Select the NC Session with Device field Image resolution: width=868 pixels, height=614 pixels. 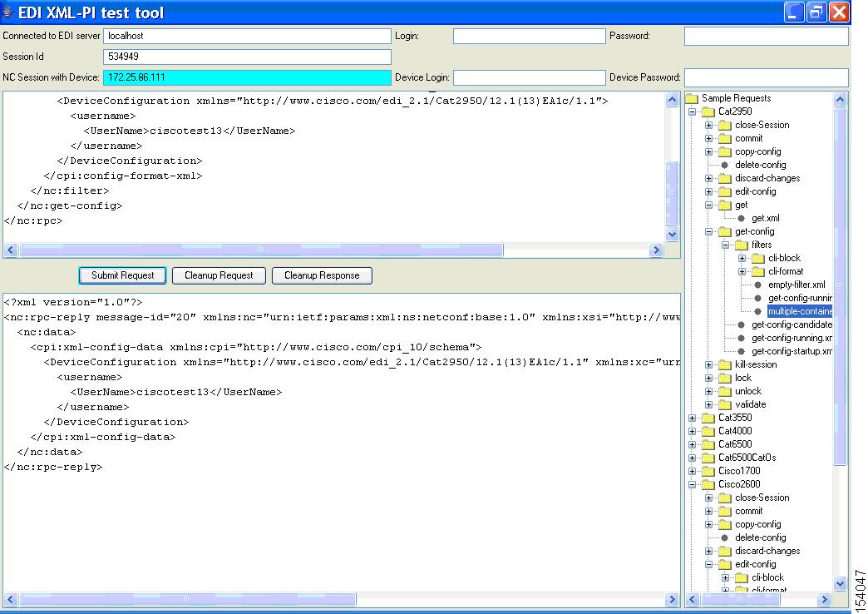tap(247, 77)
